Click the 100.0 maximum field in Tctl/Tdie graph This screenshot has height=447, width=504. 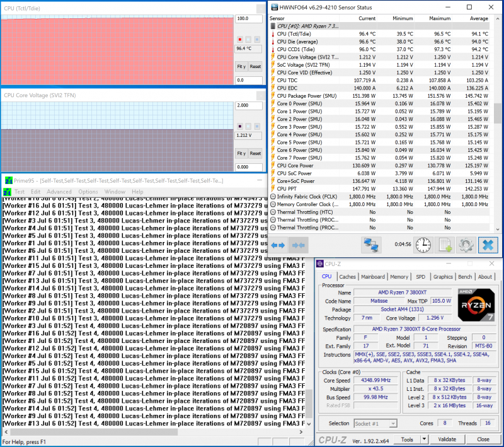click(249, 19)
